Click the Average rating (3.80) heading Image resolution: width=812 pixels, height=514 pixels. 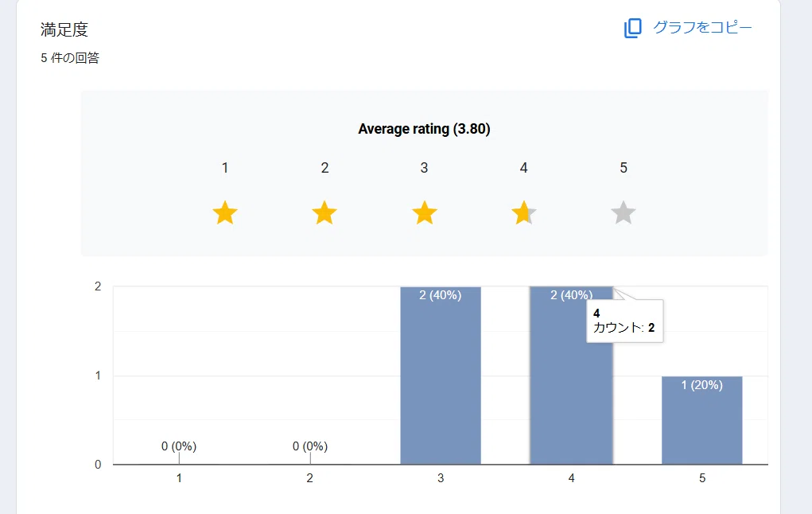424,129
